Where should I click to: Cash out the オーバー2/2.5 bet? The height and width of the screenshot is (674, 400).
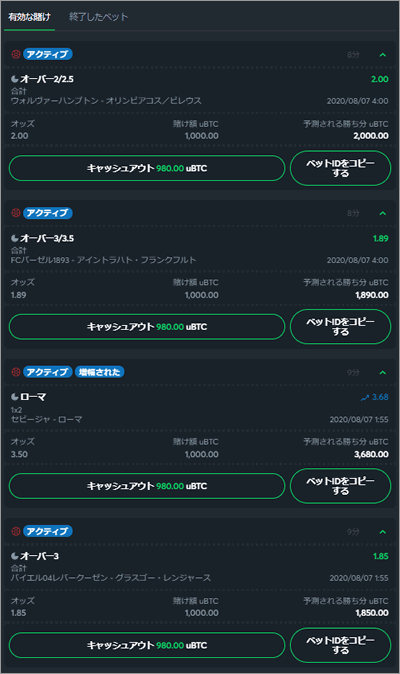tap(147, 168)
